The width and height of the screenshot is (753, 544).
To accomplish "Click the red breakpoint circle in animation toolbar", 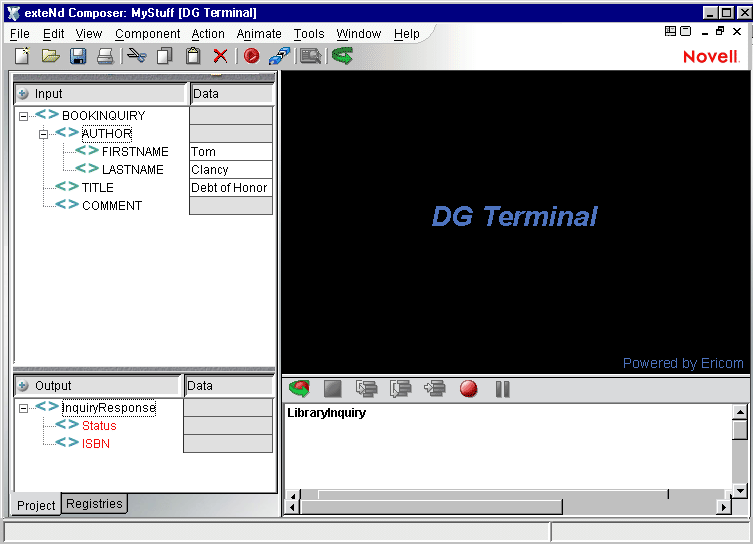I will point(468,388).
